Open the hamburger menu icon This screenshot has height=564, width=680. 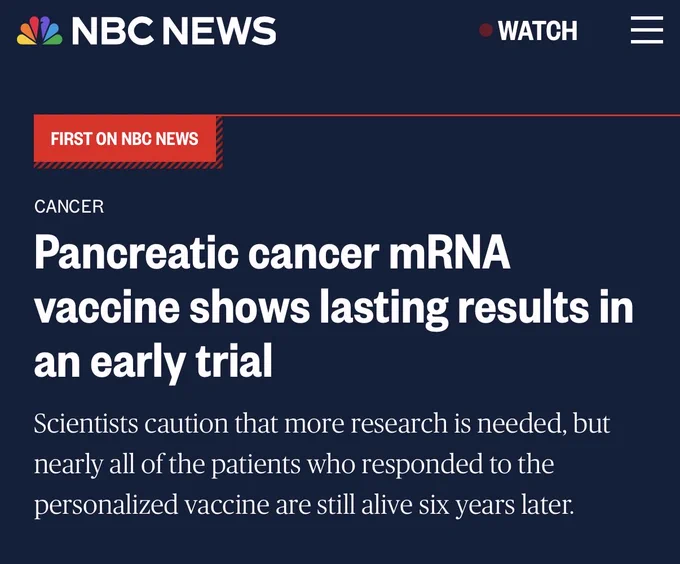click(647, 30)
